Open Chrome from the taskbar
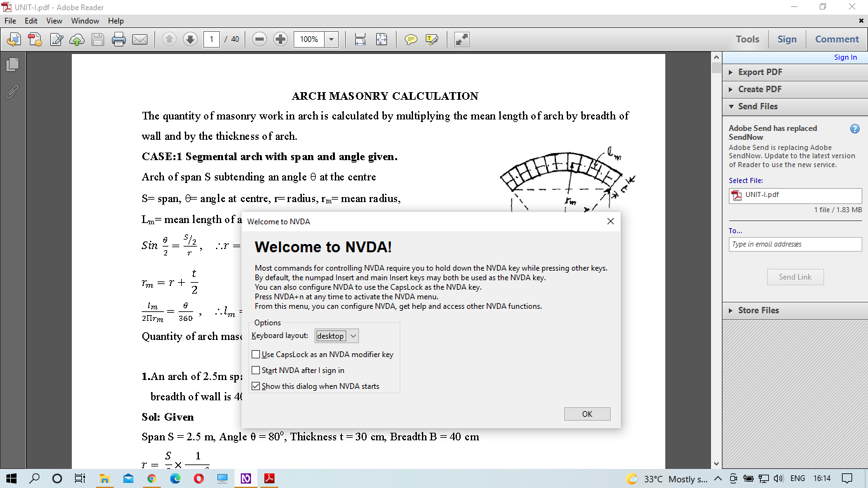868x488 pixels. 152,478
